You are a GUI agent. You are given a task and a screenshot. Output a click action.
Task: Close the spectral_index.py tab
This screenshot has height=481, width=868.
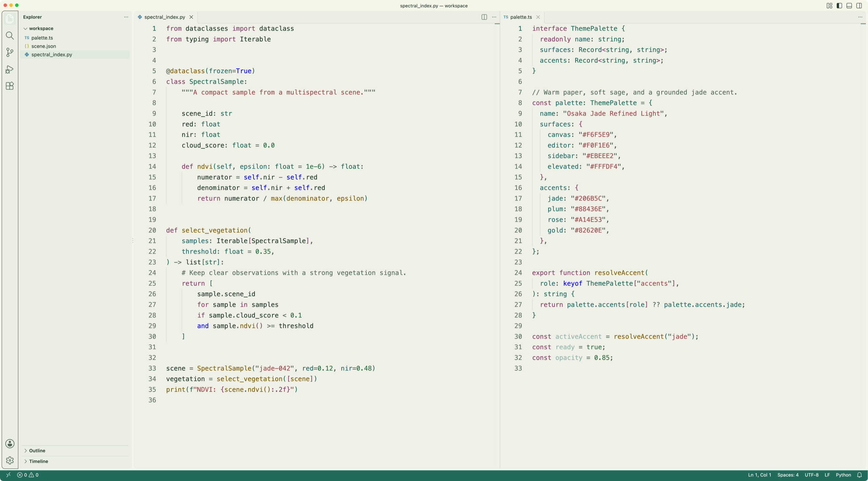[191, 17]
